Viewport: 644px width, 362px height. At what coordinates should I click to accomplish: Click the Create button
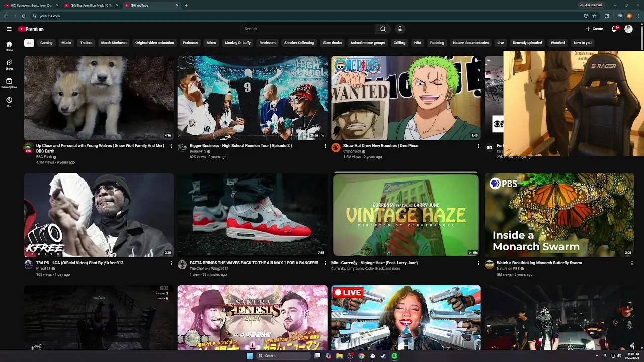point(594,29)
